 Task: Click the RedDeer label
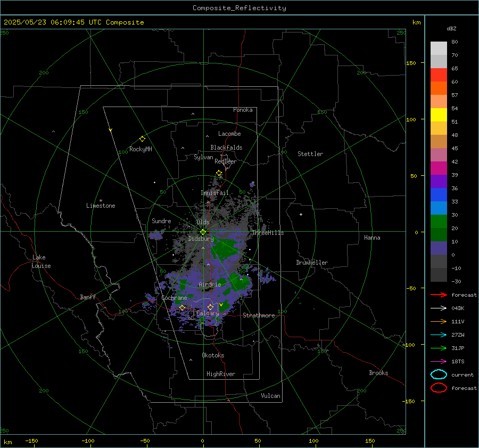(x=226, y=161)
